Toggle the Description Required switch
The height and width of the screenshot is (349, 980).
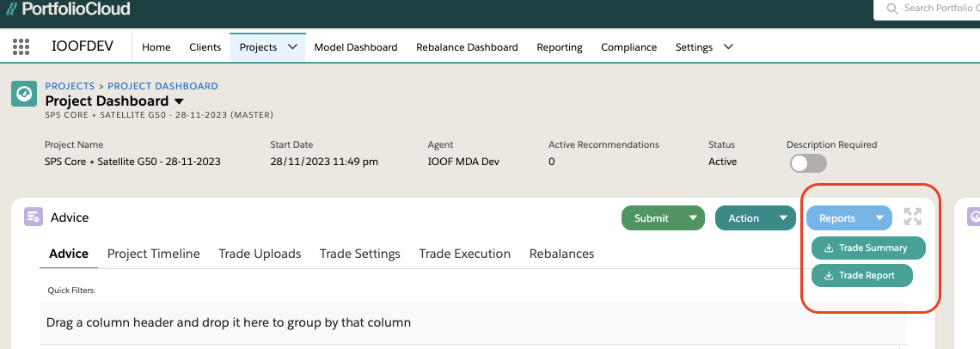pyautogui.click(x=808, y=162)
